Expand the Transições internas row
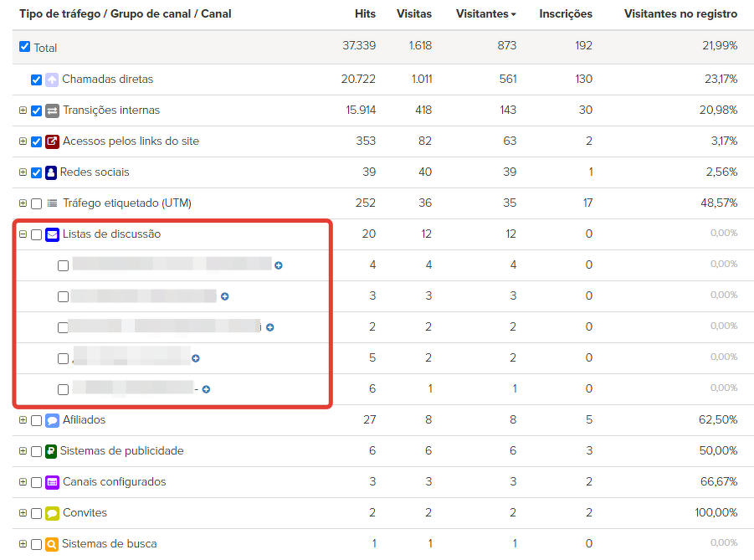The height and width of the screenshot is (560, 754). click(23, 110)
